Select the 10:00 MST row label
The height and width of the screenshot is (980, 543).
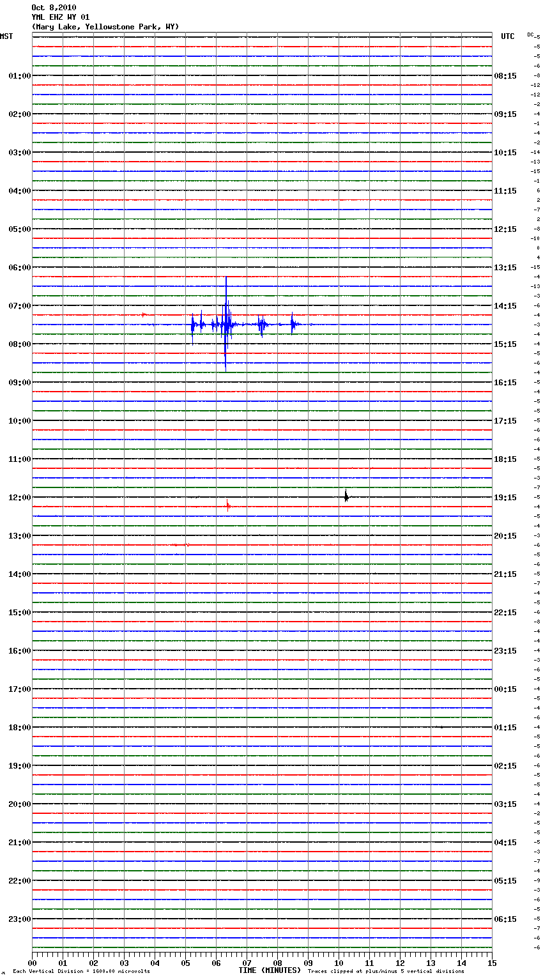pyautogui.click(x=20, y=421)
